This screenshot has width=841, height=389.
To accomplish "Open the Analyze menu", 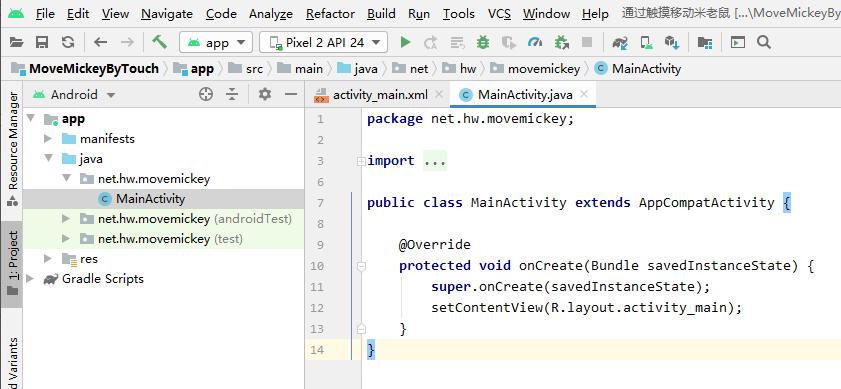I will [x=271, y=13].
